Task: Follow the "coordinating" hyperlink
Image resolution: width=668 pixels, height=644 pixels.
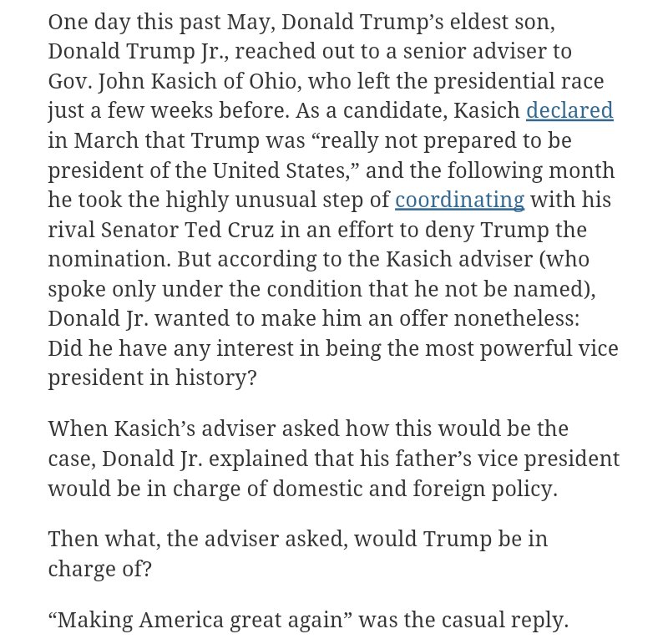Action: 459,200
